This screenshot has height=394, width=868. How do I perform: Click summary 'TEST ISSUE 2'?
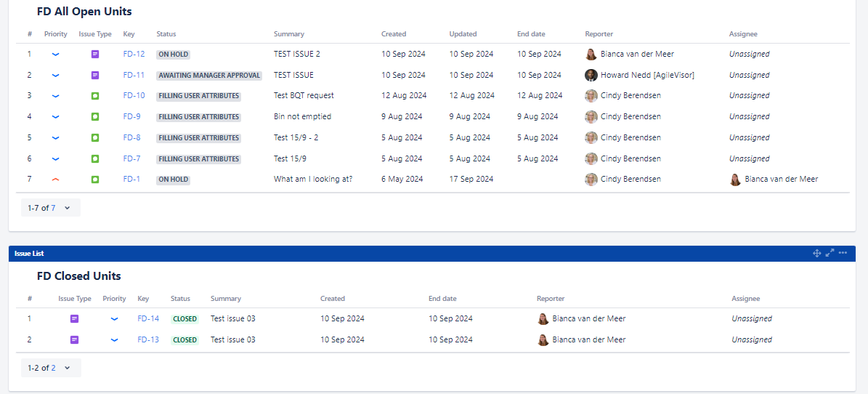pyautogui.click(x=296, y=55)
